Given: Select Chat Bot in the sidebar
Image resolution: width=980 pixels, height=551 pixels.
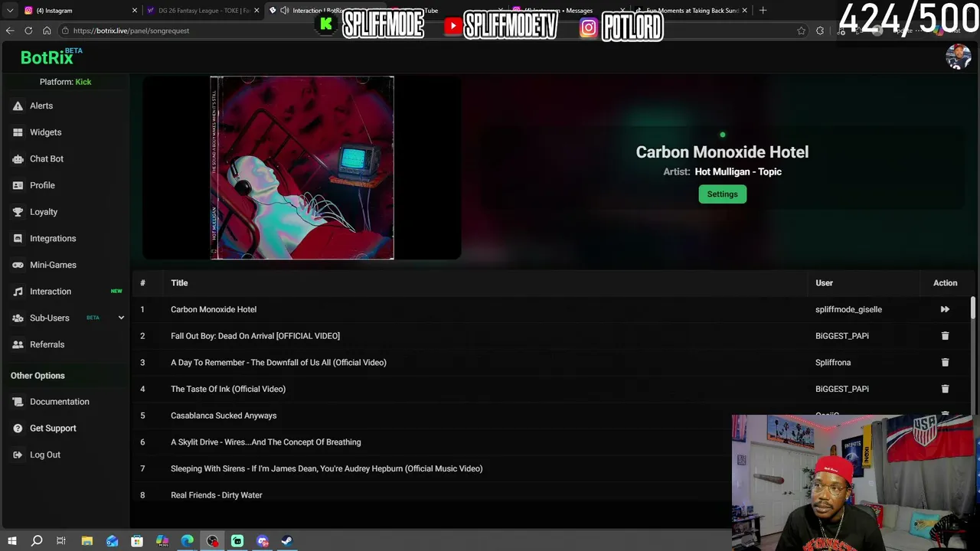Looking at the screenshot, I should click(47, 159).
